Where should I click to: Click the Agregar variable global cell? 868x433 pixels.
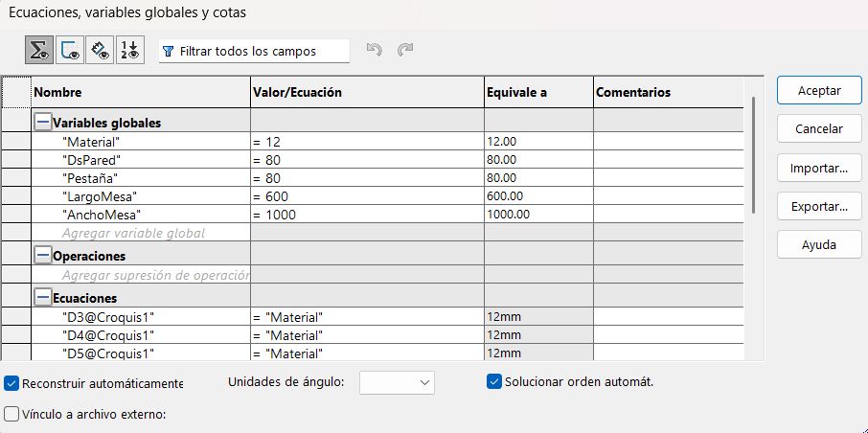pos(141,233)
